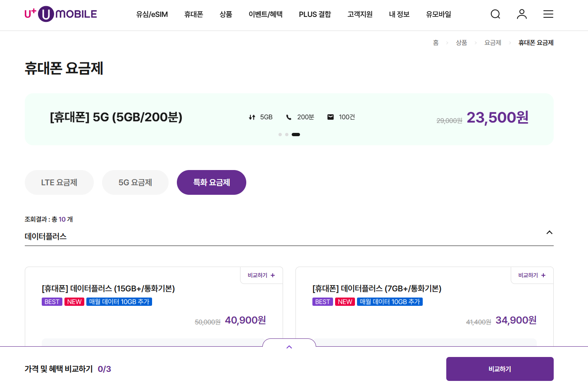Expand the plan details chevron on the card
This screenshot has width=588, height=390.
pyautogui.click(x=289, y=347)
